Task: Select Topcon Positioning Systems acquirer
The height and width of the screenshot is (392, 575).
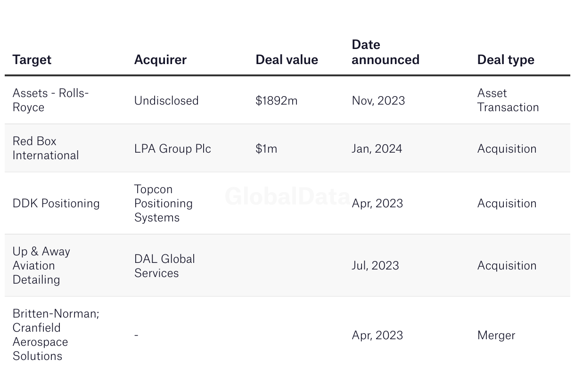Action: tap(163, 204)
